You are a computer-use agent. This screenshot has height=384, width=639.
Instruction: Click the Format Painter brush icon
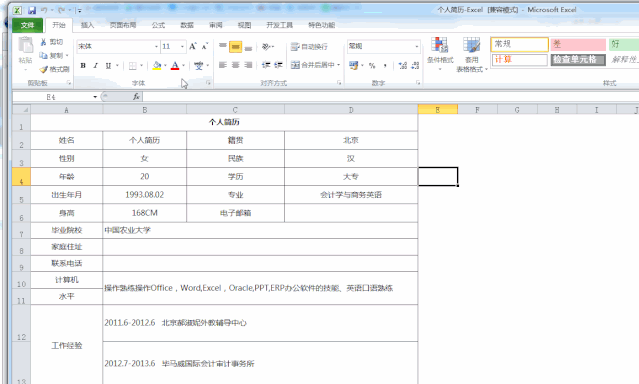point(44,69)
